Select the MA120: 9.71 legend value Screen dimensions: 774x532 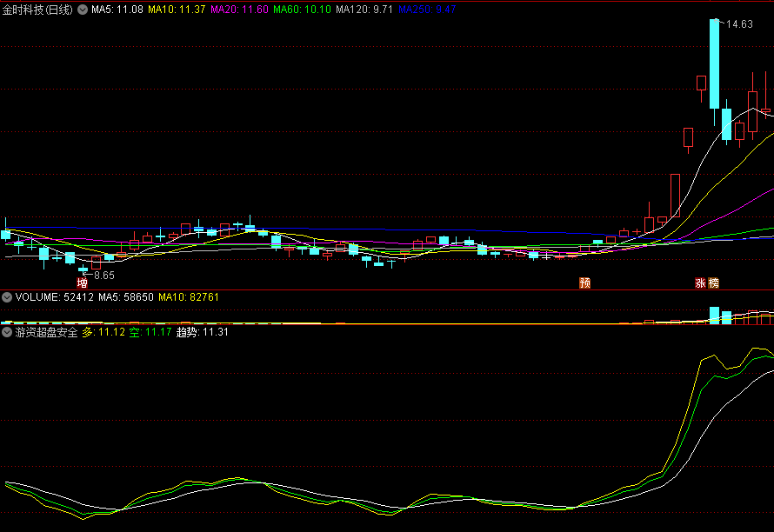pyautogui.click(x=364, y=10)
